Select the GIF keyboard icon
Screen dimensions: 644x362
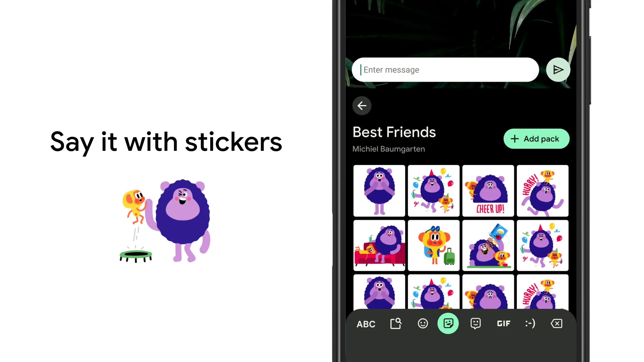pos(503,324)
